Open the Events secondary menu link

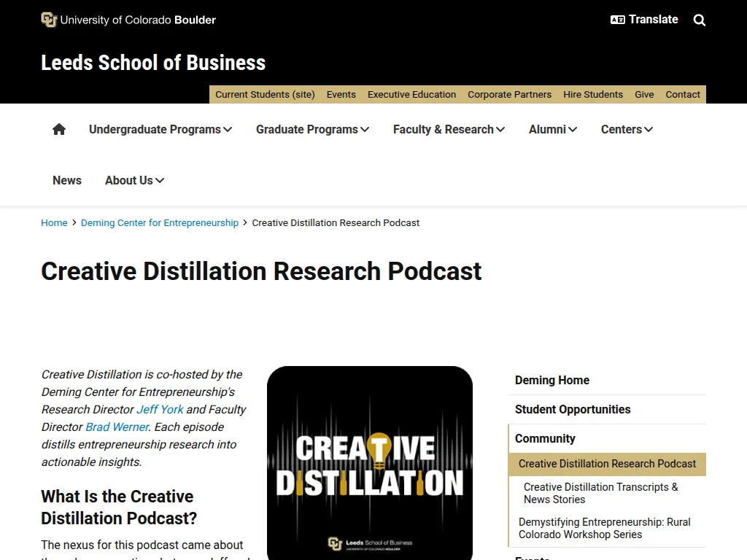coord(341,94)
